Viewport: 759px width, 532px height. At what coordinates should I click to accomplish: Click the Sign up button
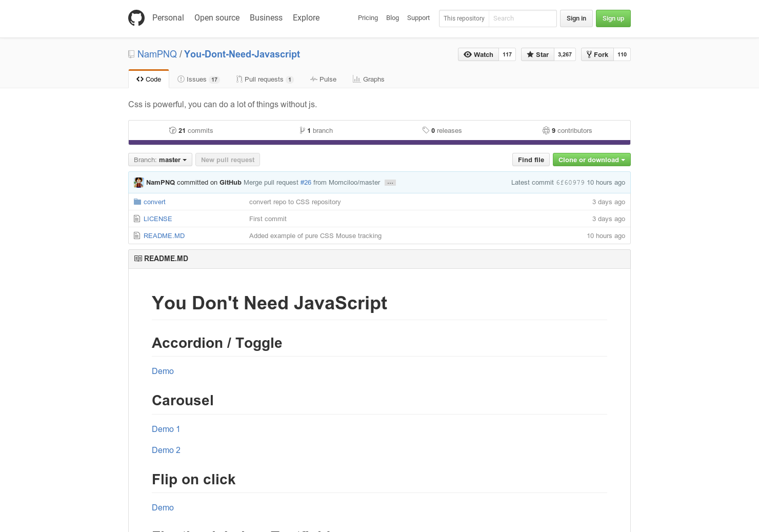pyautogui.click(x=613, y=18)
